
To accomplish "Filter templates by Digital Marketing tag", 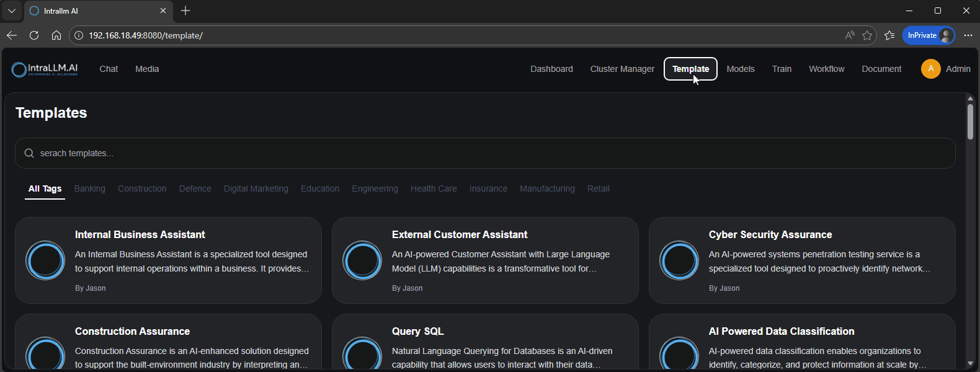I will [256, 188].
